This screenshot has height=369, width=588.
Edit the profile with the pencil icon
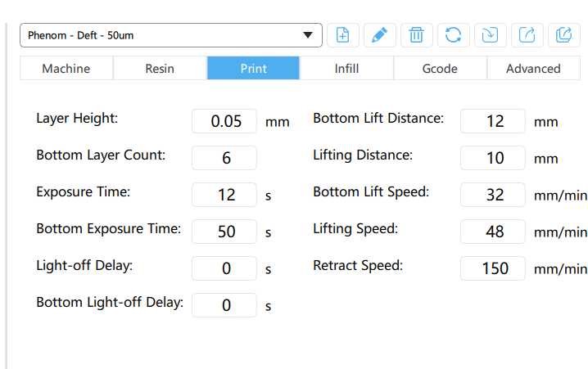point(379,35)
